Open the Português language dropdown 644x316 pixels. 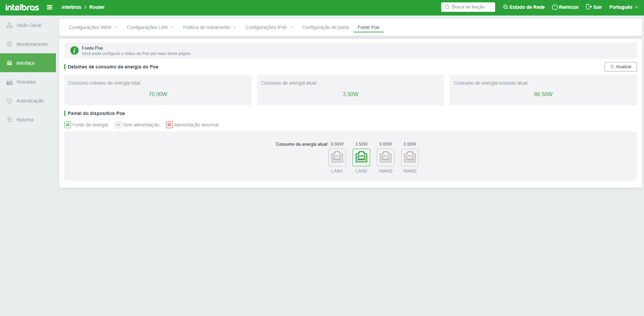pyautogui.click(x=623, y=7)
